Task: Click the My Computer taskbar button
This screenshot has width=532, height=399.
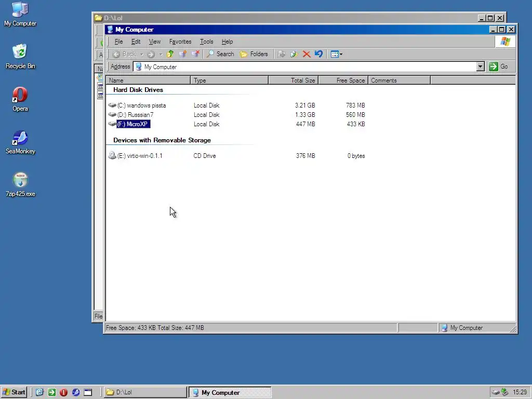Action: [230, 392]
